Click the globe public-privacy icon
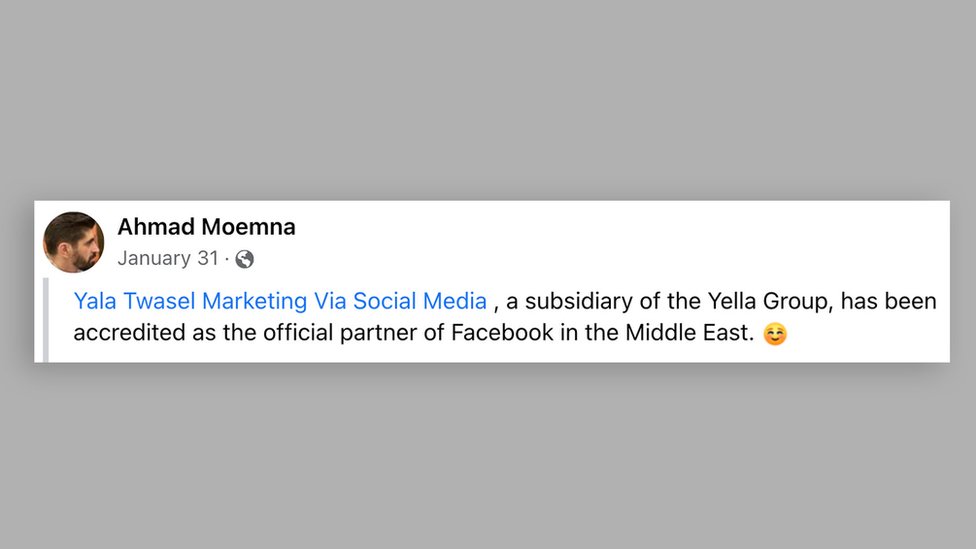The image size is (976, 549). pos(245,259)
